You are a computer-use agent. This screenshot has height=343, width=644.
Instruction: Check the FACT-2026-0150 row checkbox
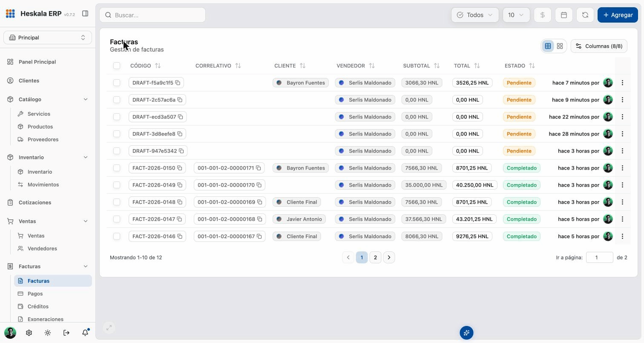(117, 168)
